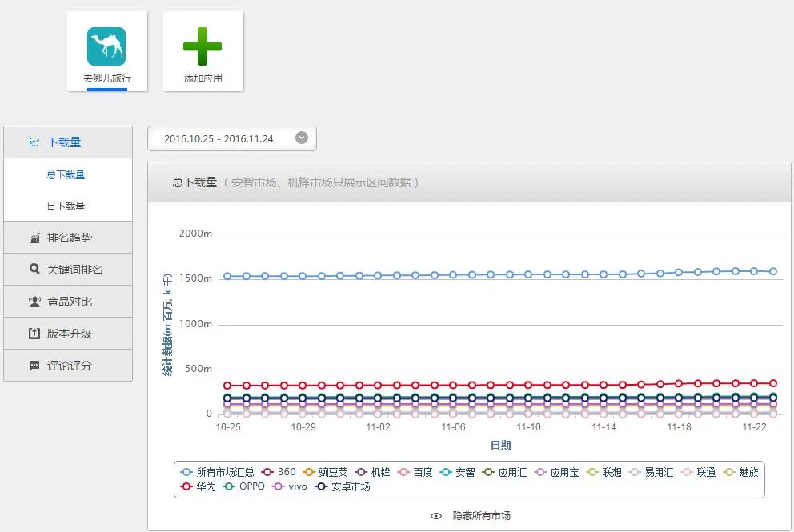
Task: Click the 2000m y-axis label
Action: click(x=195, y=234)
